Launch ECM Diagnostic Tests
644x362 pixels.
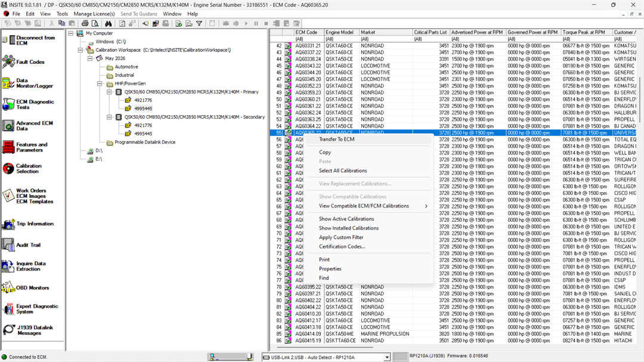click(35, 104)
